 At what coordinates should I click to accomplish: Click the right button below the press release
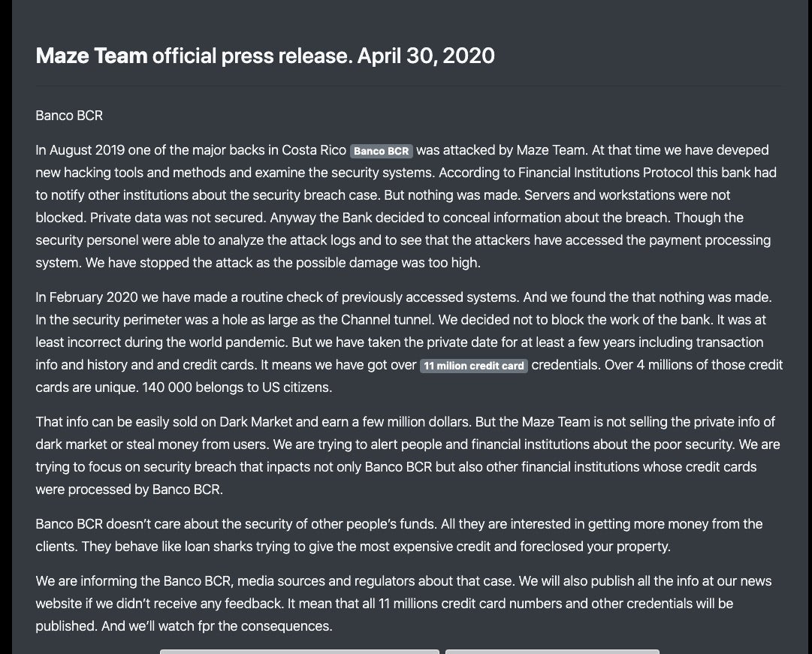pos(552,651)
